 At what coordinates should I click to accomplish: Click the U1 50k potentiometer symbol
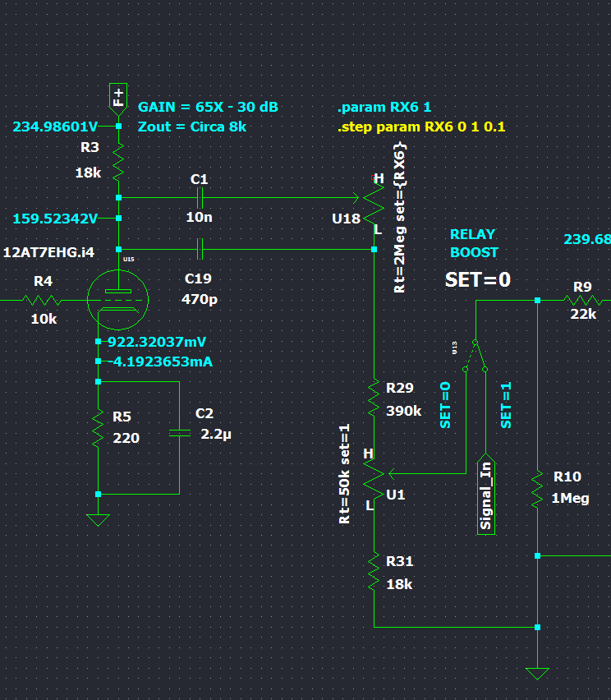[374, 475]
